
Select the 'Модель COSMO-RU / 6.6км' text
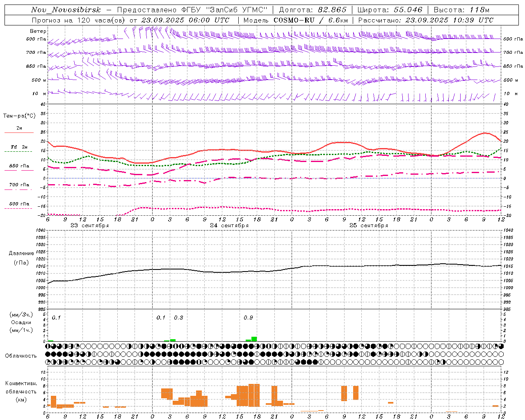coord(296,20)
